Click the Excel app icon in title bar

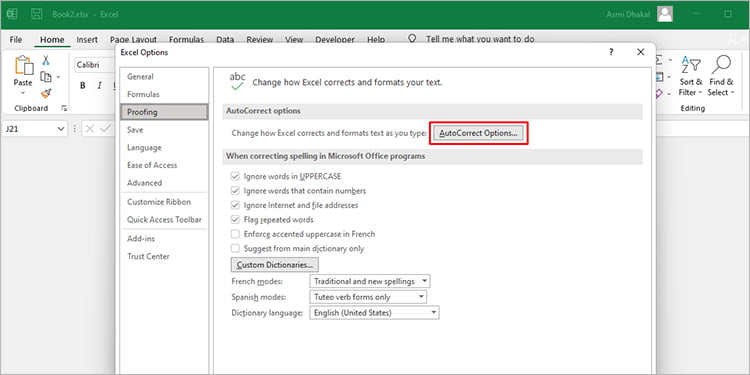pos(12,14)
